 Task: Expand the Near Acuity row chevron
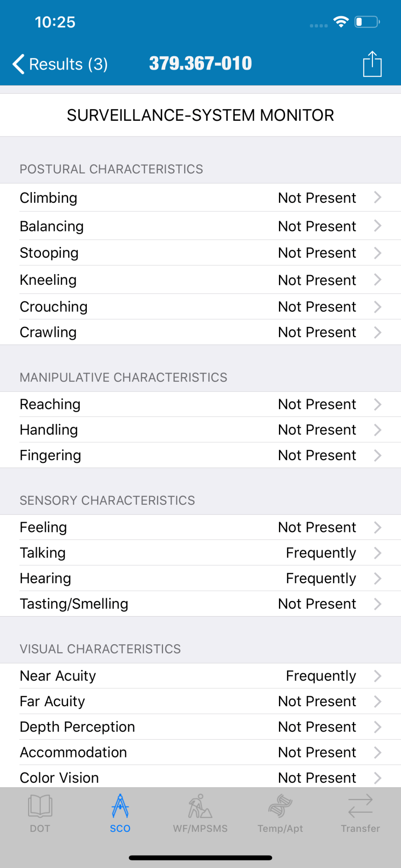click(x=377, y=676)
